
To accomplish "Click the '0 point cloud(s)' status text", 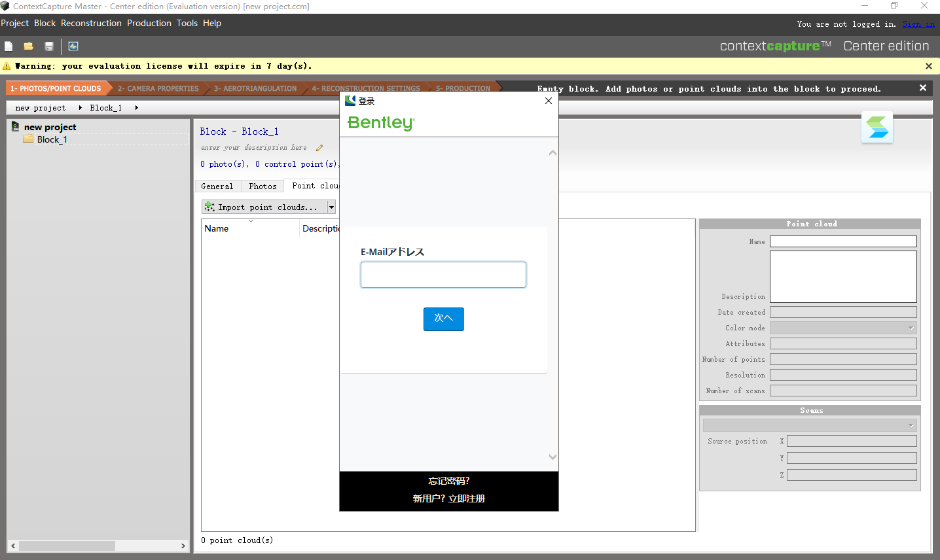I will (237, 540).
